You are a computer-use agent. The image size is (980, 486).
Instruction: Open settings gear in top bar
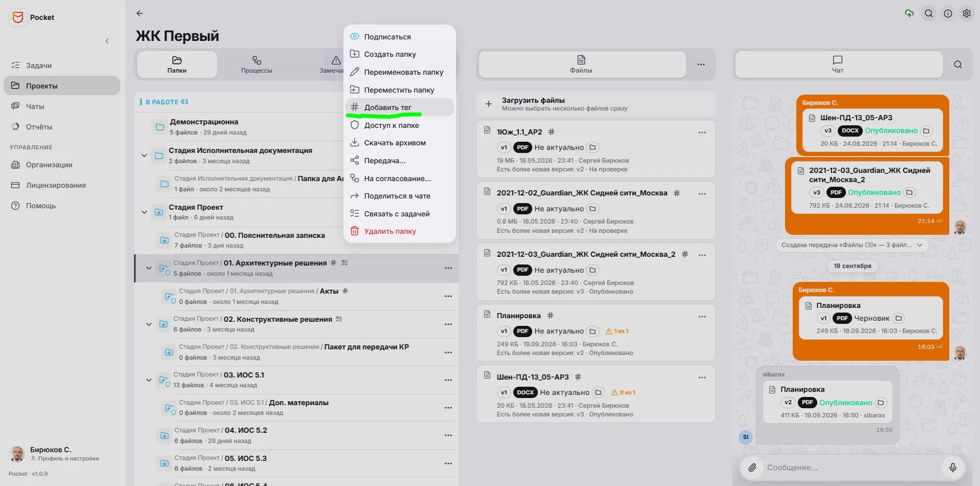click(x=967, y=14)
